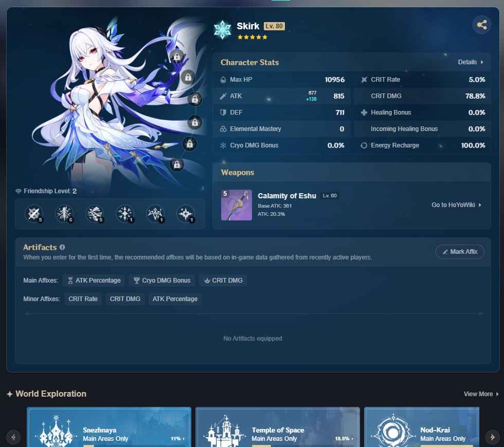
Task: Click the Energy Recharge value 100.0%
Action: coord(473,145)
